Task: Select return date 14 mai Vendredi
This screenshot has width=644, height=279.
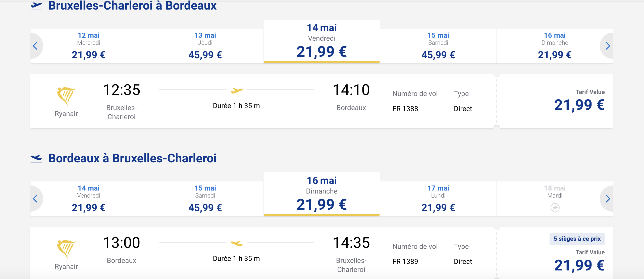Action: pyautogui.click(x=89, y=199)
